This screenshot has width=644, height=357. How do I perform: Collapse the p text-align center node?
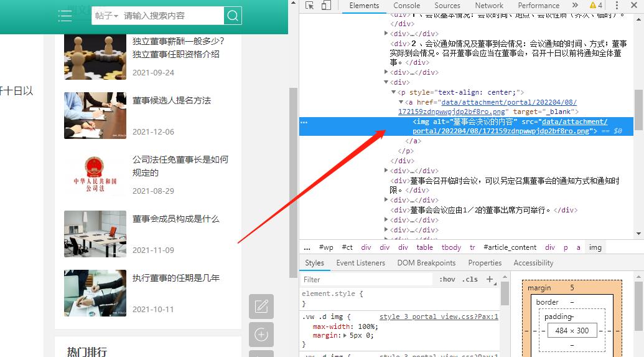(x=393, y=92)
